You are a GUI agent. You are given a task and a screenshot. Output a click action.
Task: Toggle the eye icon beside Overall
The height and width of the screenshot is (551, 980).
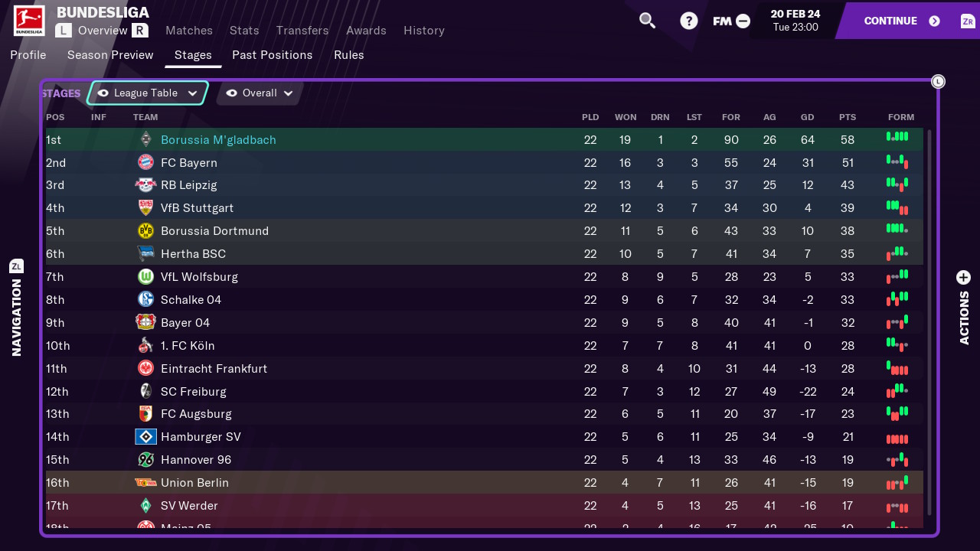click(x=231, y=93)
